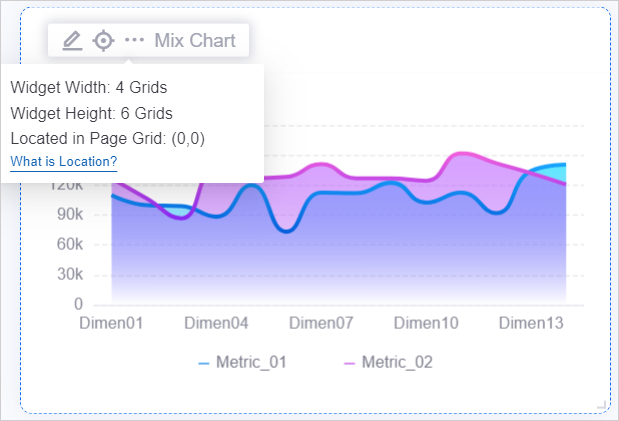This screenshot has height=421, width=619.
Task: Click the pencil edit icon
Action: pos(72,41)
